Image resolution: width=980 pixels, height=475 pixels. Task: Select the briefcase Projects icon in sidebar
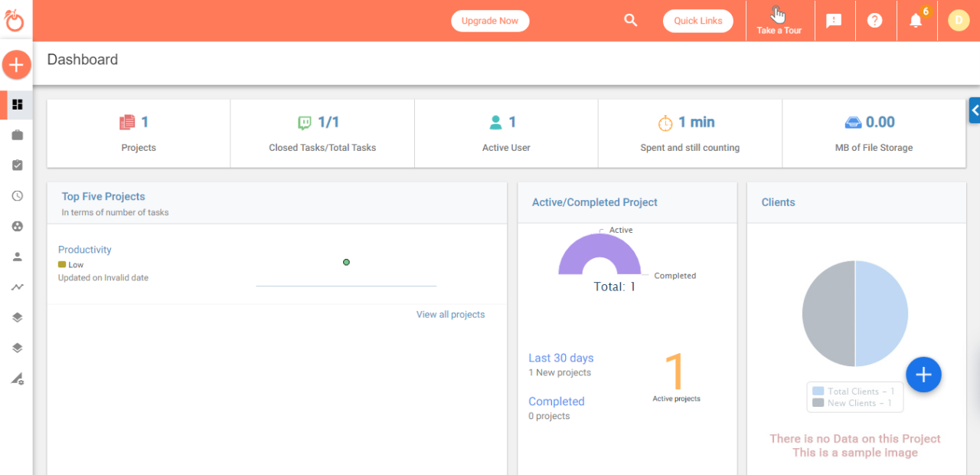(x=16, y=134)
